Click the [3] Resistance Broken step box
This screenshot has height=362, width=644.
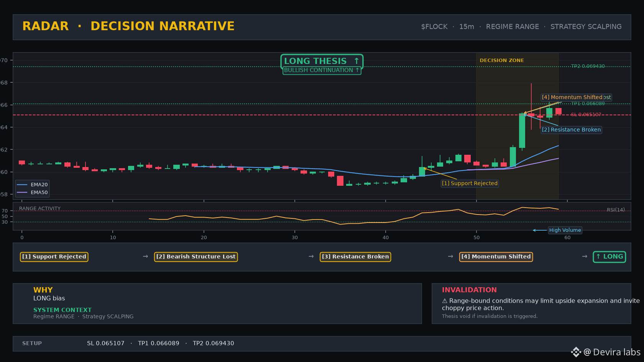coord(355,257)
